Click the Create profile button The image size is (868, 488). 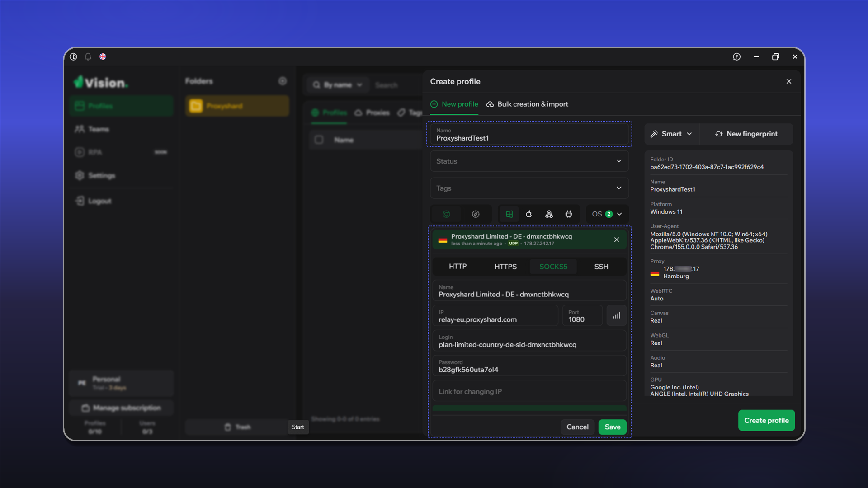(767, 420)
